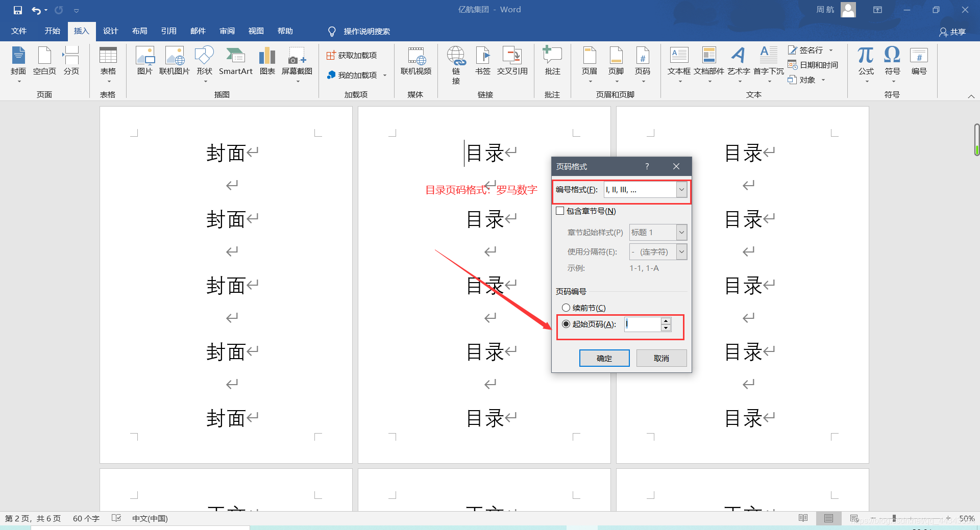
Task: Click 获取加载项 button
Action: pos(352,55)
